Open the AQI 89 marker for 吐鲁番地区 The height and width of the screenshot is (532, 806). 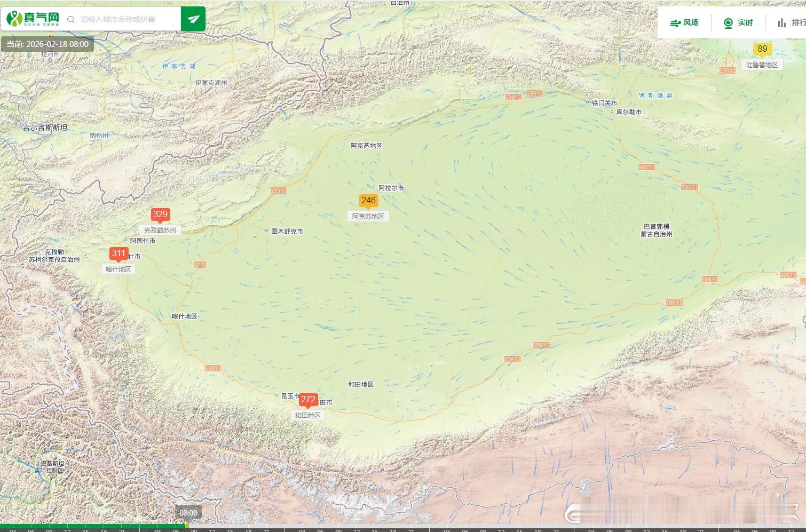tap(762, 49)
